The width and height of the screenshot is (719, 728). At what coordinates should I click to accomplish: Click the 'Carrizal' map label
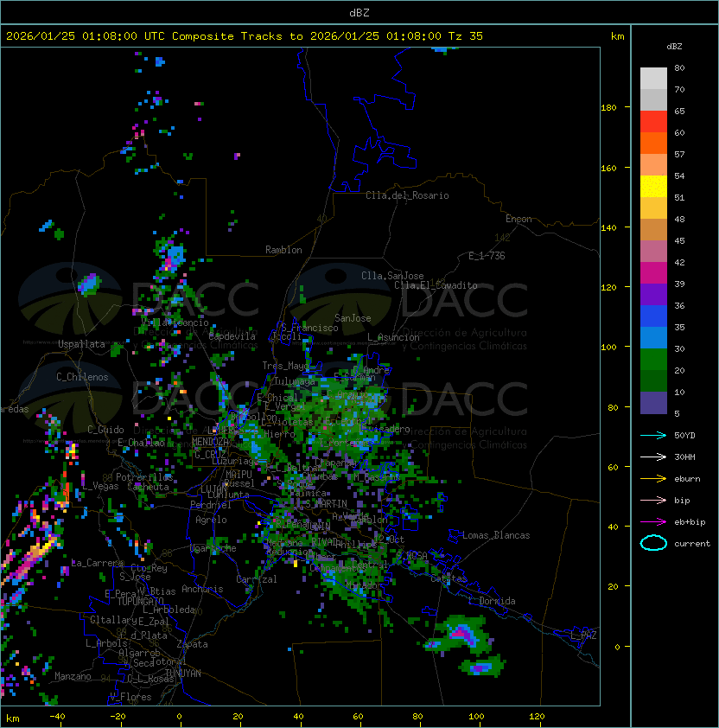(x=257, y=579)
